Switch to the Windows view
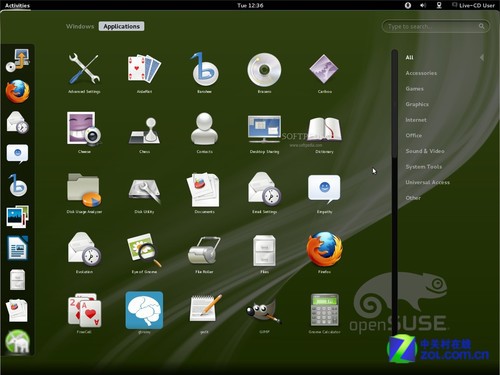This screenshot has height=375, width=500. (80, 26)
